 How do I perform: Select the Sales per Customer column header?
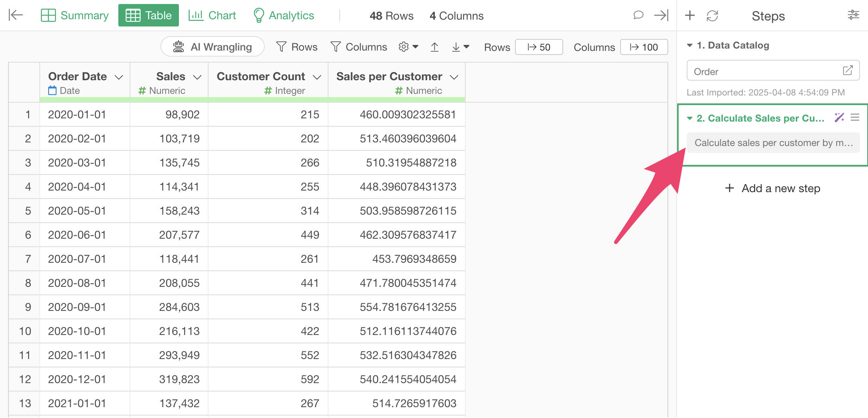(397, 82)
